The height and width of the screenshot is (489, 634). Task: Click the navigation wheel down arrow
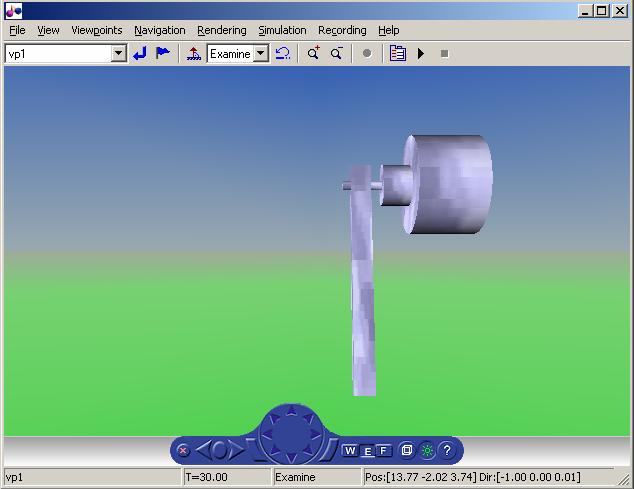291,457
